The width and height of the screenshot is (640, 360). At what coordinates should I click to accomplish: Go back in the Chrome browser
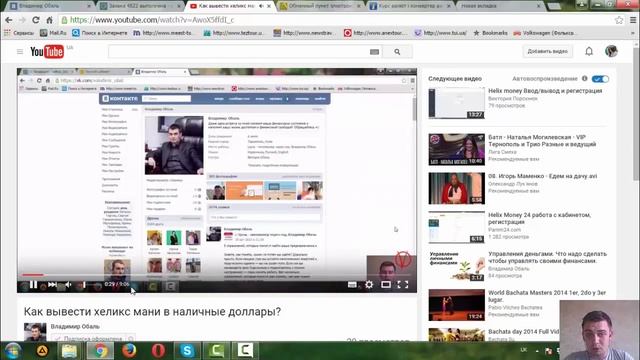point(9,20)
